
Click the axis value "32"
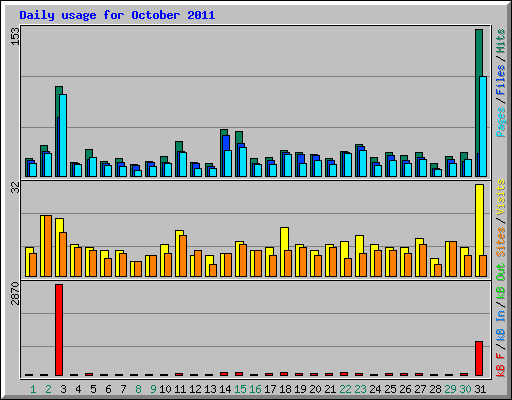coord(15,188)
